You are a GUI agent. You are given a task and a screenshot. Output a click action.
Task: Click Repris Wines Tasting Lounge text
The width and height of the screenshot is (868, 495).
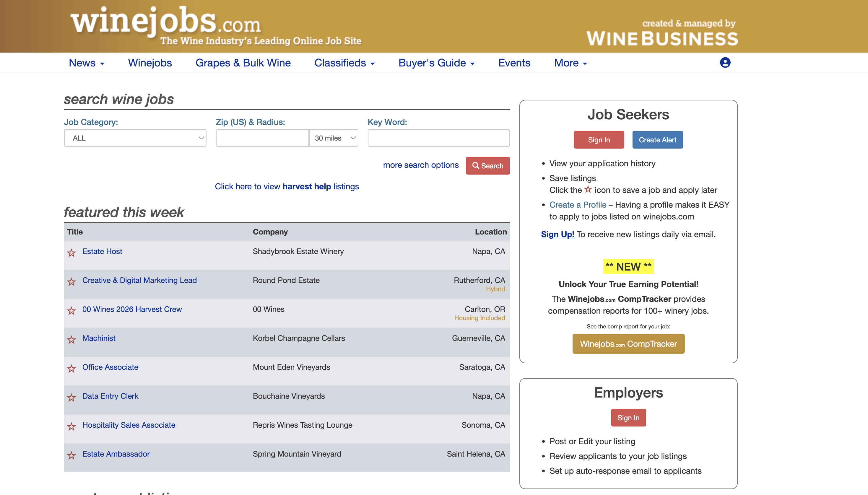click(302, 425)
